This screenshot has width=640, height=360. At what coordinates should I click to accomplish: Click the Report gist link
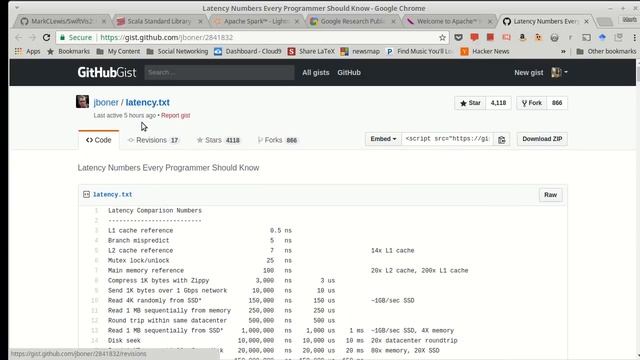point(176,116)
